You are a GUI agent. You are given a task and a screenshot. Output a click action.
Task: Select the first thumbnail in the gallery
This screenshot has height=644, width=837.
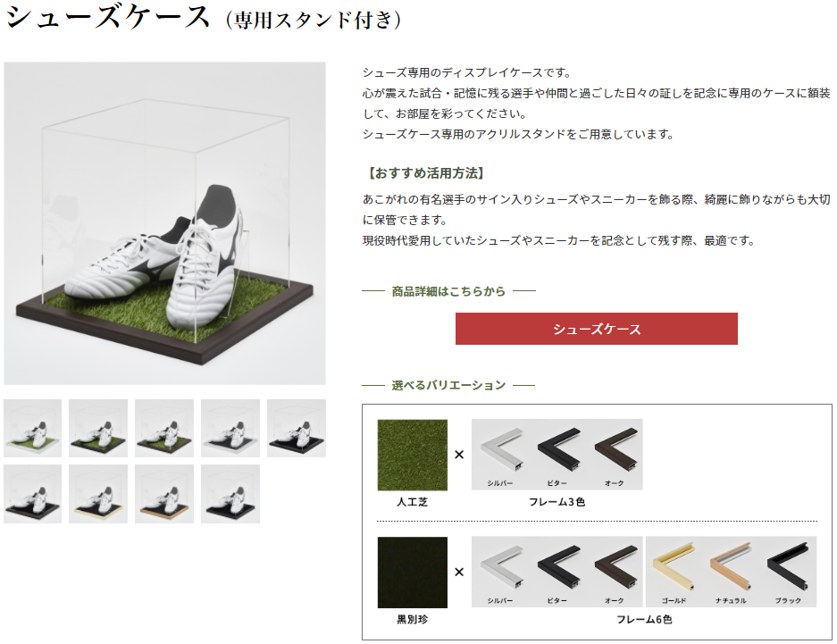point(32,428)
